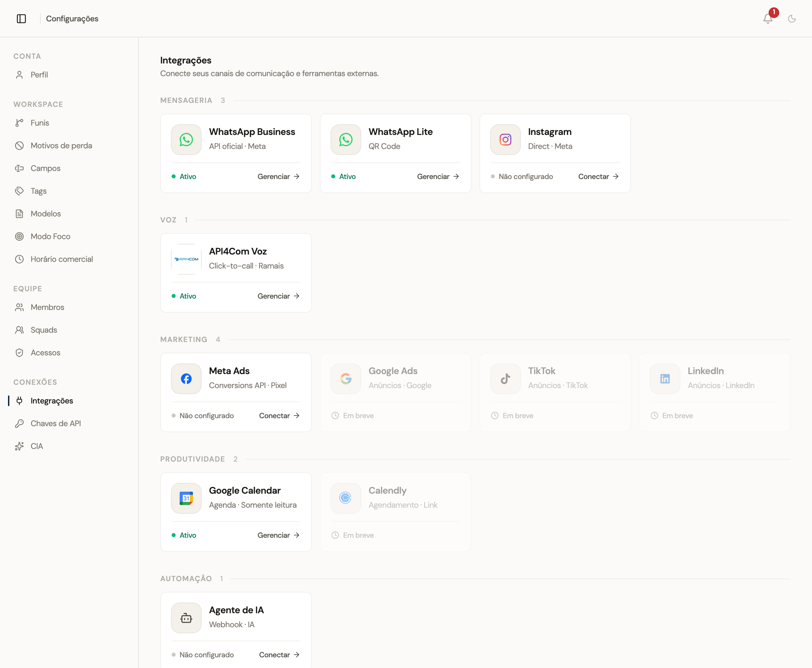Click Não configurado status on Instagram card
The height and width of the screenshot is (668, 812).
pyautogui.click(x=522, y=177)
